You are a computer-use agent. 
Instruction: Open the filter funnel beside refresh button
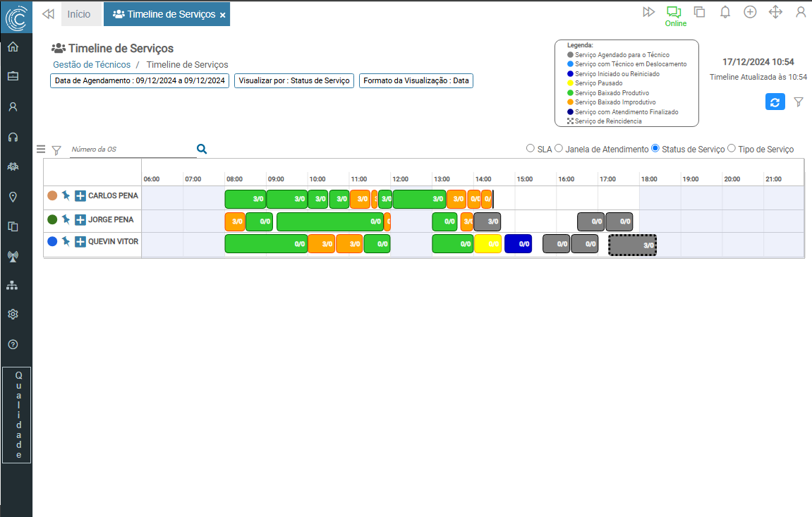coord(799,102)
